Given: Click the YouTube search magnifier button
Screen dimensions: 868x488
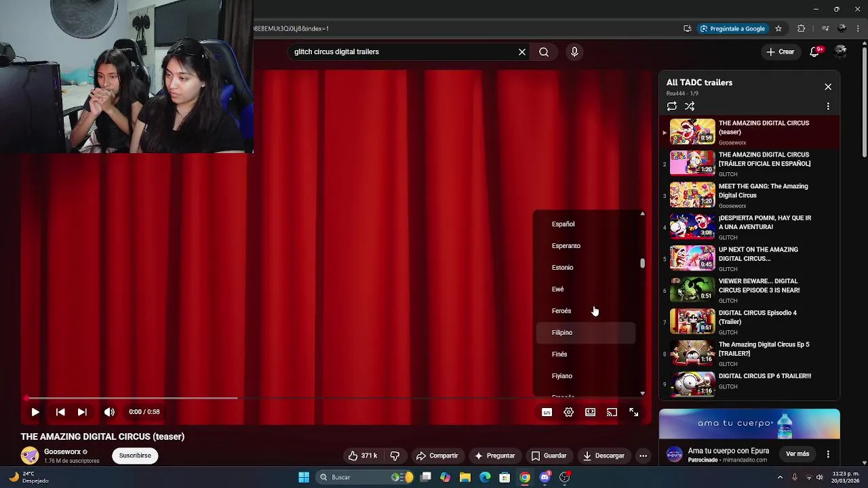Looking at the screenshot, I should click(544, 52).
